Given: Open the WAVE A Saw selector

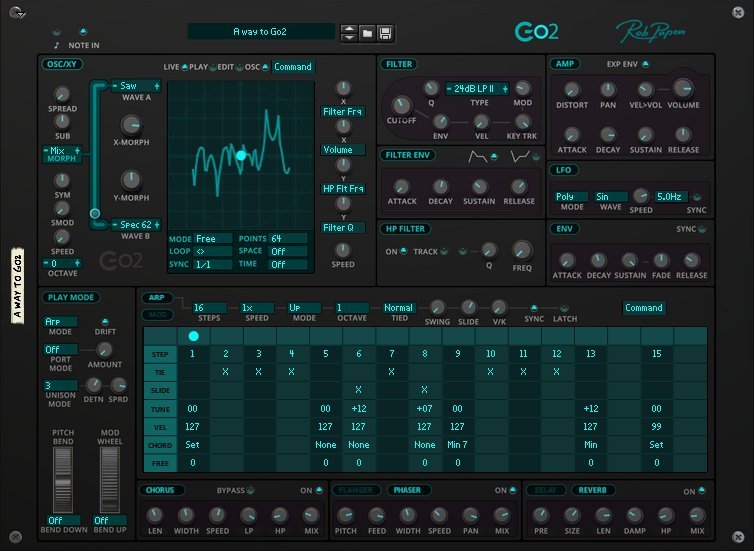Looking at the screenshot, I should click(x=136, y=86).
